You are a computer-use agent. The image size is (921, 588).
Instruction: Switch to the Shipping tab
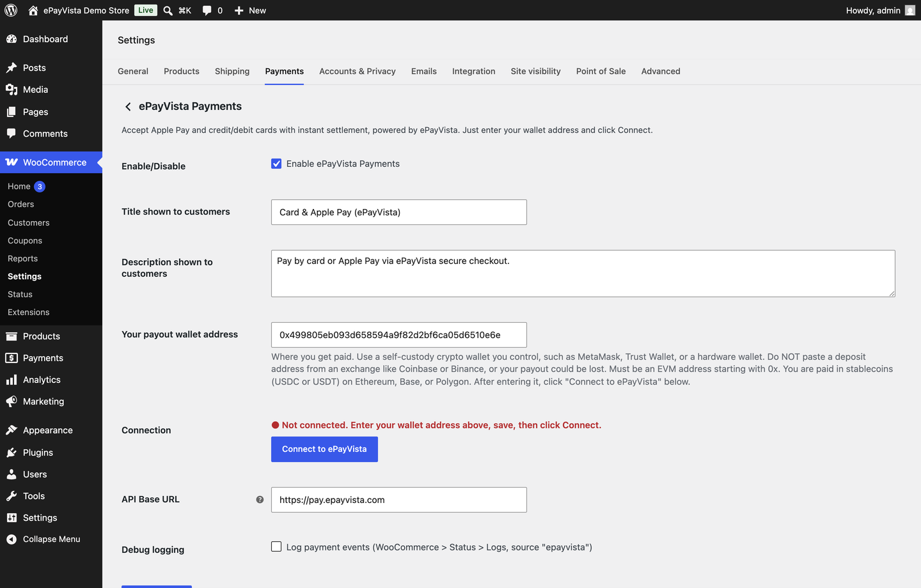232,71
